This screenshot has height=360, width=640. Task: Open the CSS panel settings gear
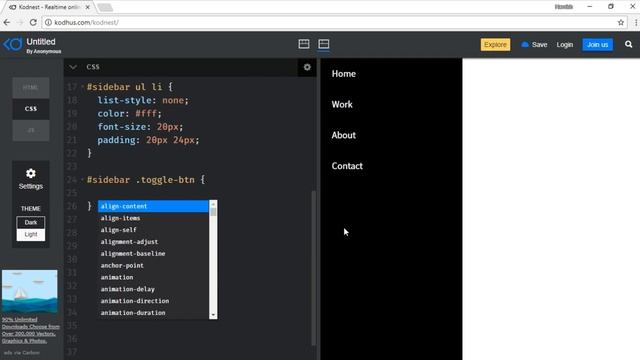pos(307,67)
